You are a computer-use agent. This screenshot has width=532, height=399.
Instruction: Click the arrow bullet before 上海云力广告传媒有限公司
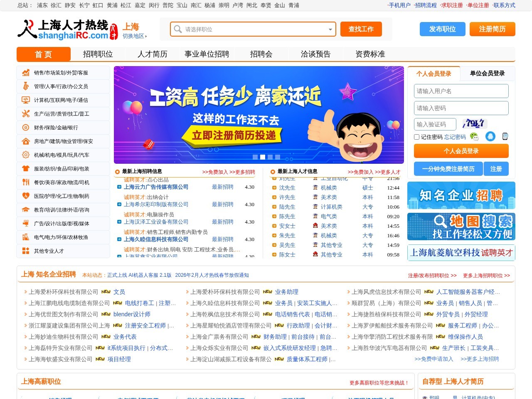pos(119,187)
